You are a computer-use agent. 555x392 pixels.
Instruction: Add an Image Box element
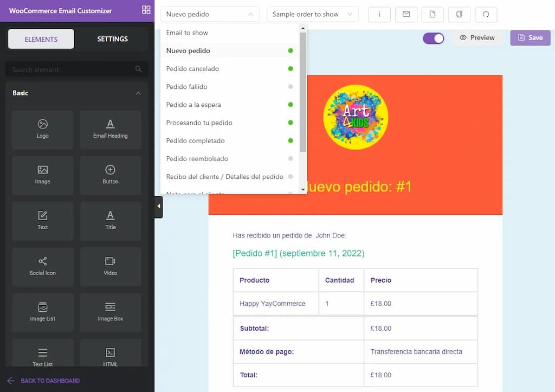click(111, 312)
